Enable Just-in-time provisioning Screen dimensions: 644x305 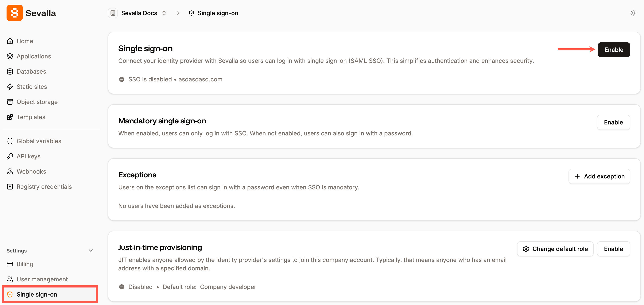pyautogui.click(x=613, y=249)
